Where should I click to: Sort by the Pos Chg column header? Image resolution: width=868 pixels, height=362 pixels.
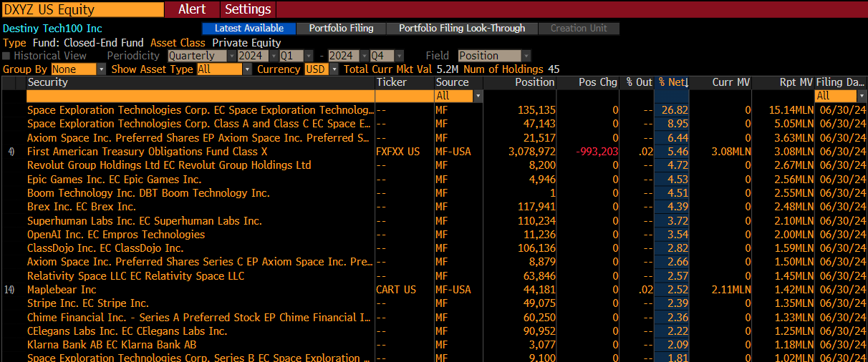click(588, 82)
